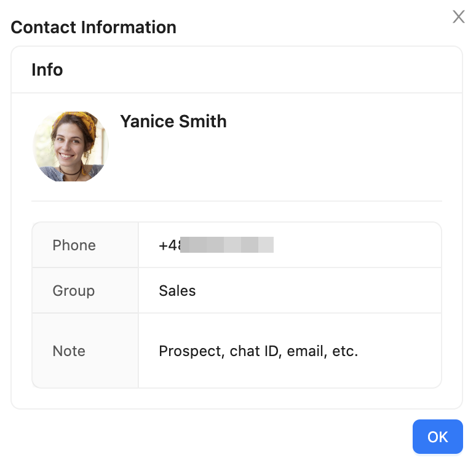Viewport: 476px width, 460px height.
Task: Click the Contact Information dialog title
Action: pos(93,28)
